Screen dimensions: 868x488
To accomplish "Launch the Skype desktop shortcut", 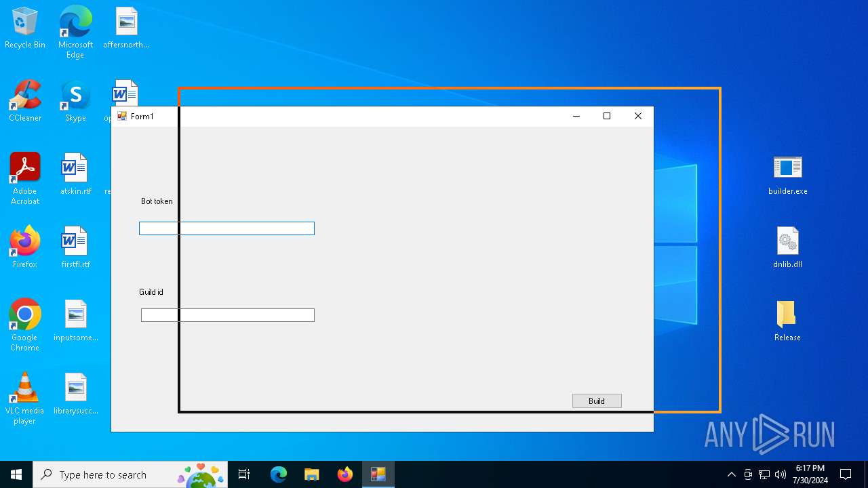I will tap(75, 102).
